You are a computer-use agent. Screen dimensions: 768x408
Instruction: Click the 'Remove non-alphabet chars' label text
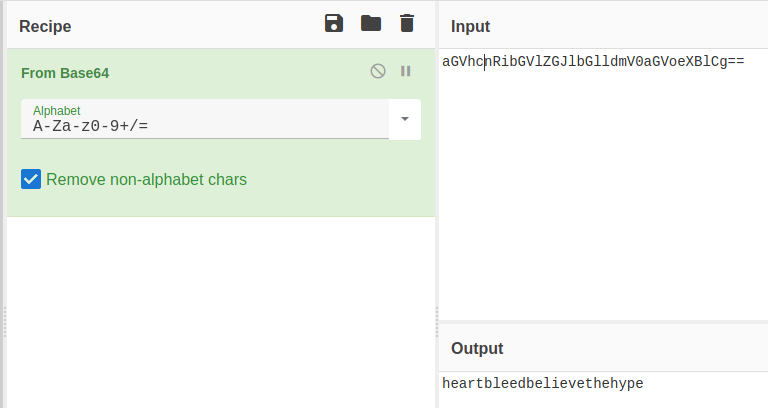(x=146, y=180)
